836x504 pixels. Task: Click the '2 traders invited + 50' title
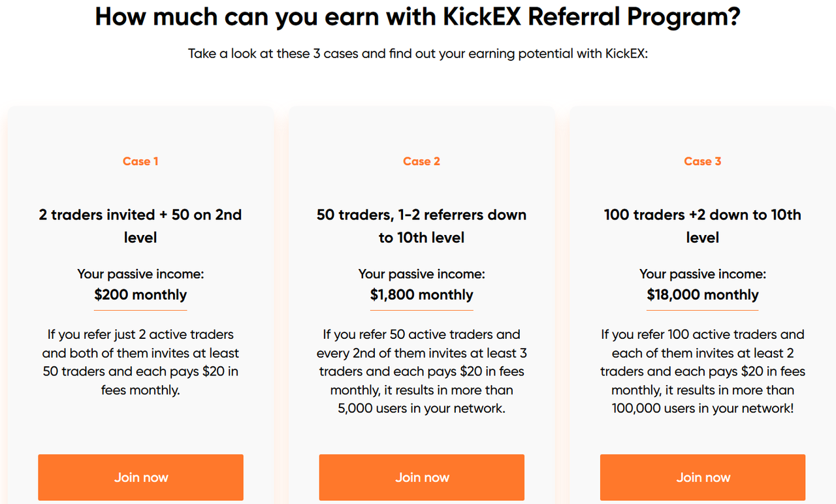pyautogui.click(x=140, y=226)
